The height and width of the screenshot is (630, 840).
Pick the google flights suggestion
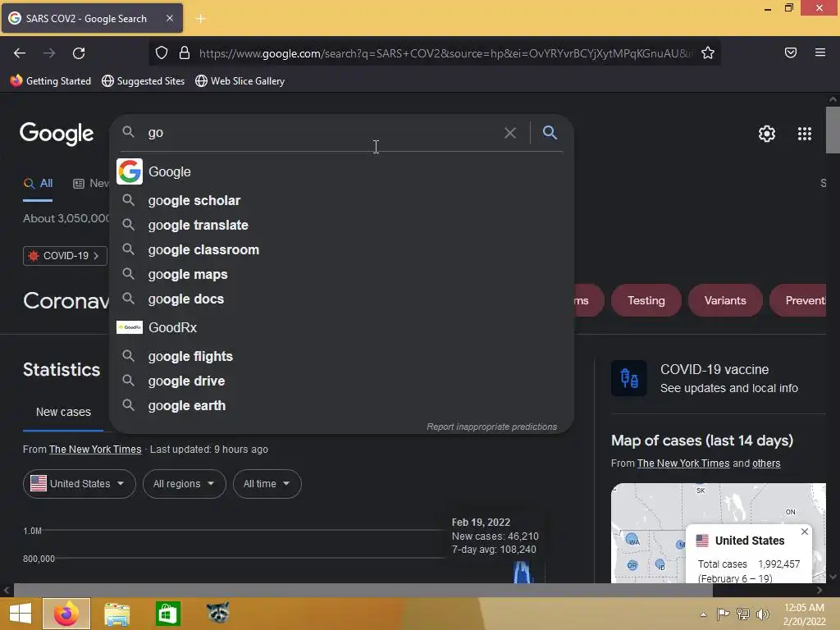pos(341,356)
